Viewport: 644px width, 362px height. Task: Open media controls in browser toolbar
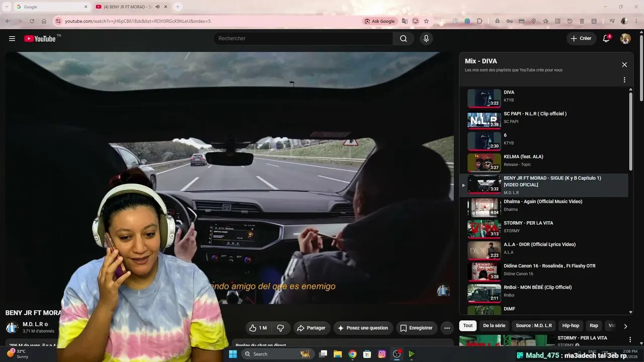[x=612, y=21]
